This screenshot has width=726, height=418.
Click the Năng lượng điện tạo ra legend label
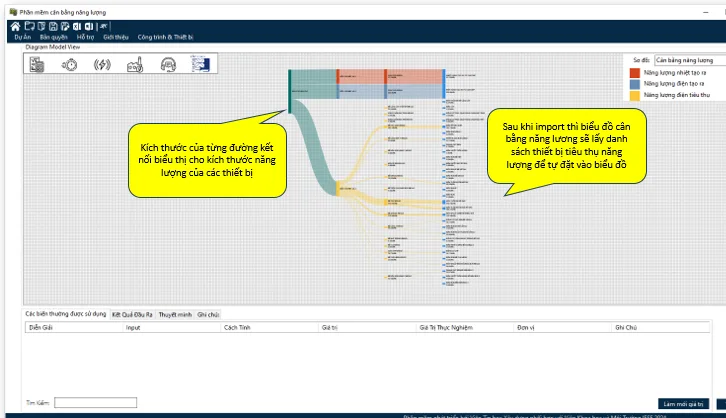(674, 84)
